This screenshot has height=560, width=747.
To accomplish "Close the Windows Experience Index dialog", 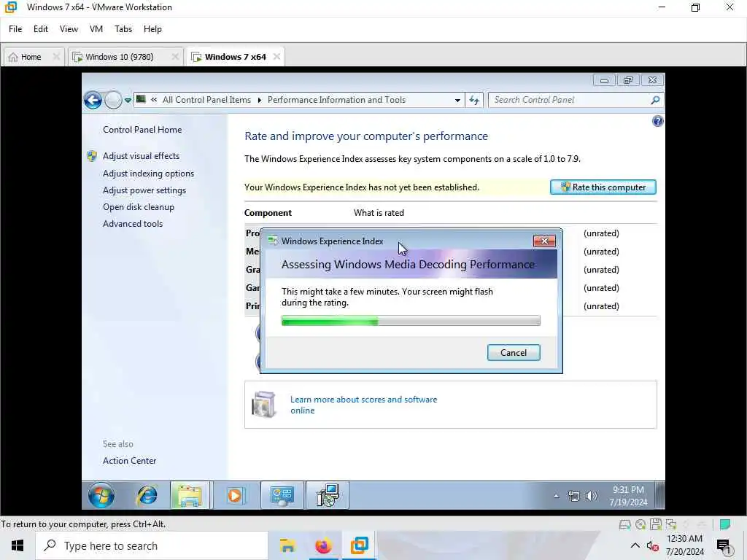I will coord(544,241).
